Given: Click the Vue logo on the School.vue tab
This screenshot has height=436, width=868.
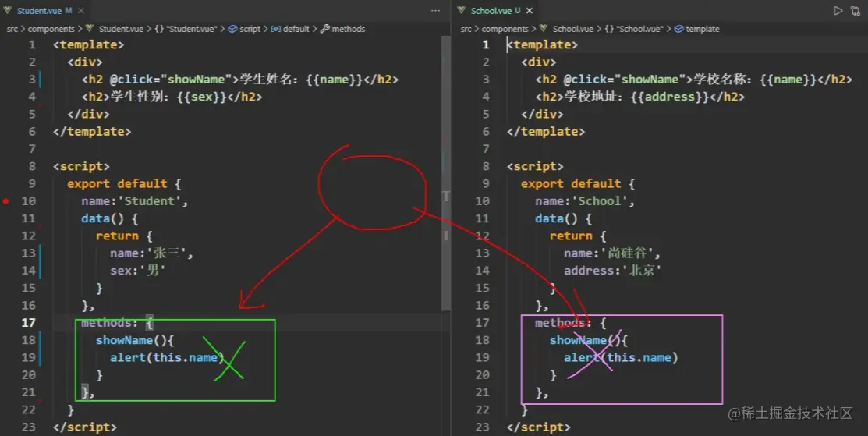Looking at the screenshot, I should pyautogui.click(x=461, y=10).
